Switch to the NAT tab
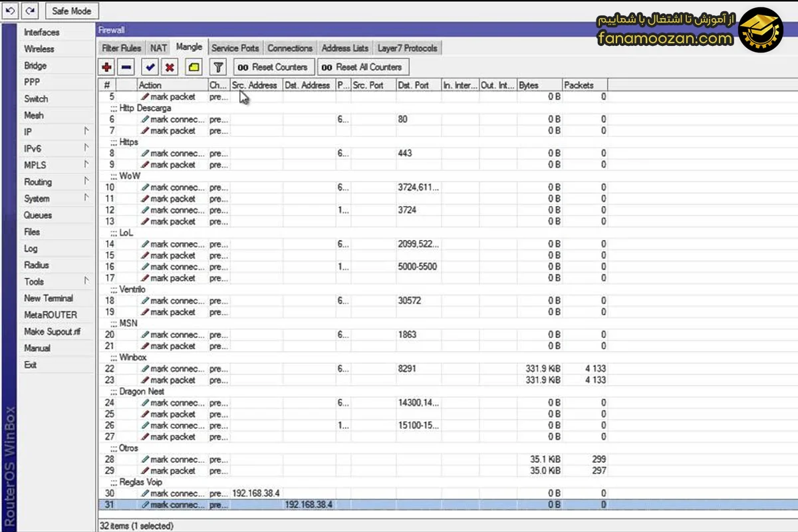Screen dimensions: 798x532 click(158, 48)
